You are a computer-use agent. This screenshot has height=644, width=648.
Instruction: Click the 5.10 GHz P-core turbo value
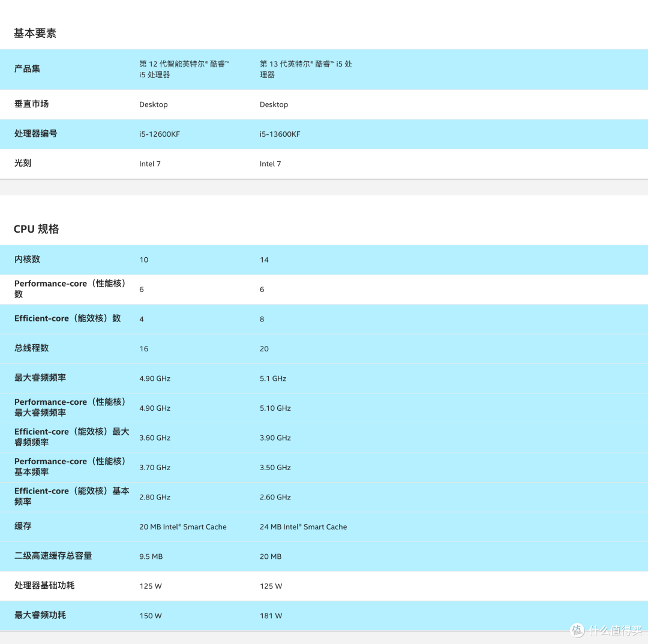[x=275, y=408]
